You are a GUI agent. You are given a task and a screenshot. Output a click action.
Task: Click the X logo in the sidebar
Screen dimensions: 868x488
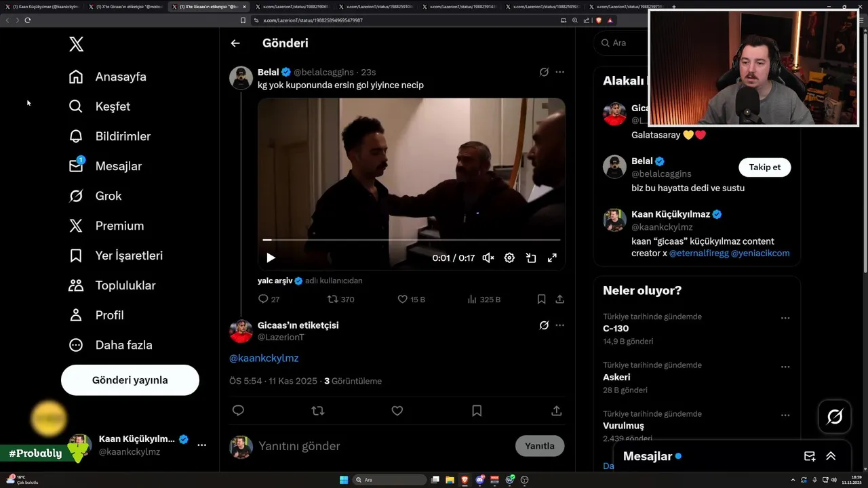(x=76, y=44)
